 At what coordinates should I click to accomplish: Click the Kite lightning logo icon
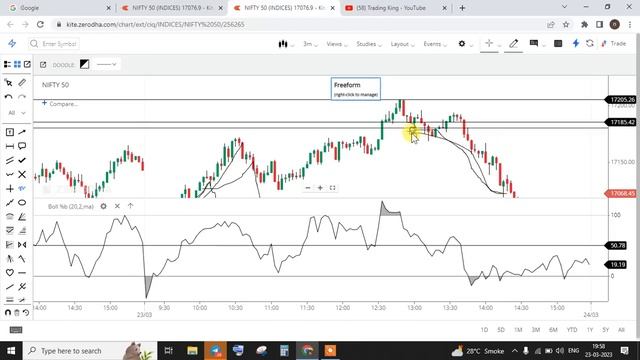[12, 43]
